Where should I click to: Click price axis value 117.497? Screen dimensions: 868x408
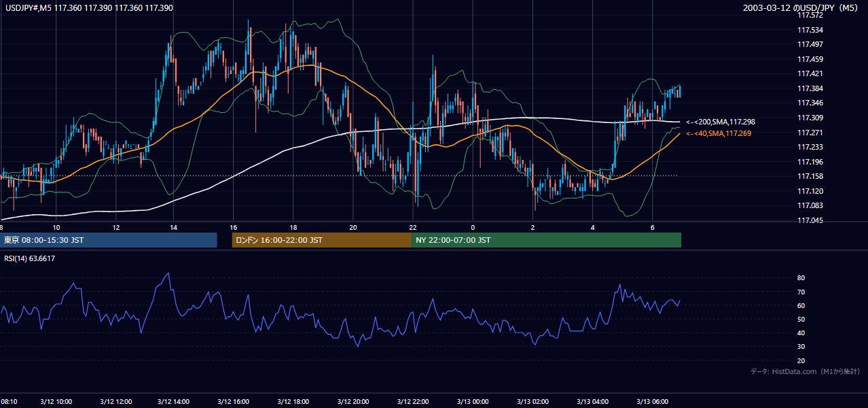tap(810, 44)
